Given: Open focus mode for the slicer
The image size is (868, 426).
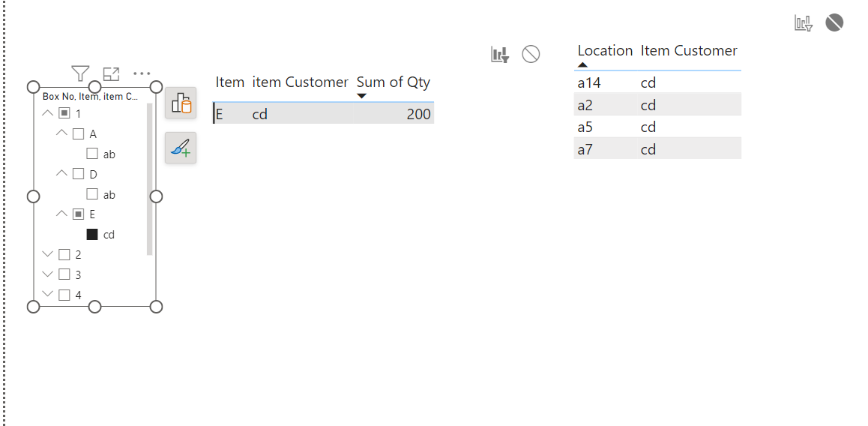Looking at the screenshot, I should [x=111, y=73].
